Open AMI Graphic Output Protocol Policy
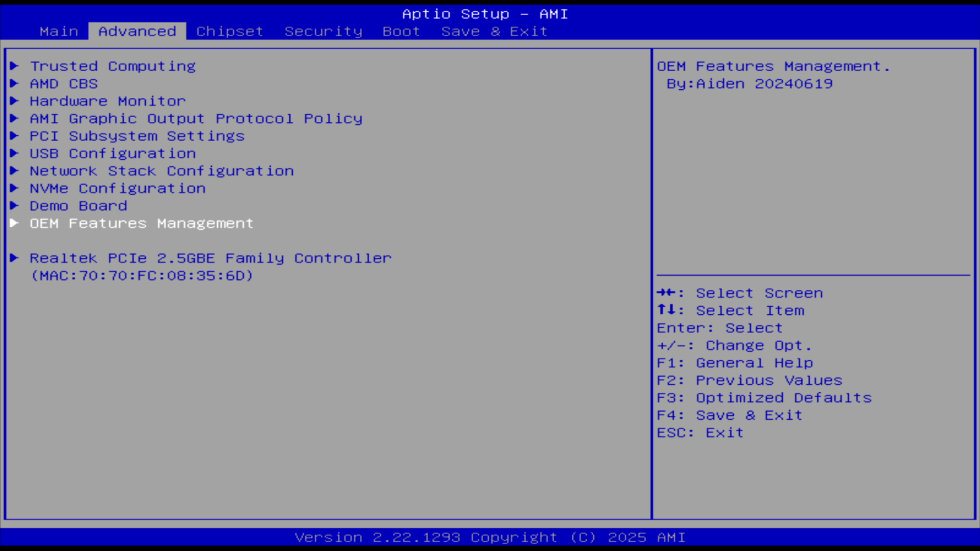 tap(196, 119)
